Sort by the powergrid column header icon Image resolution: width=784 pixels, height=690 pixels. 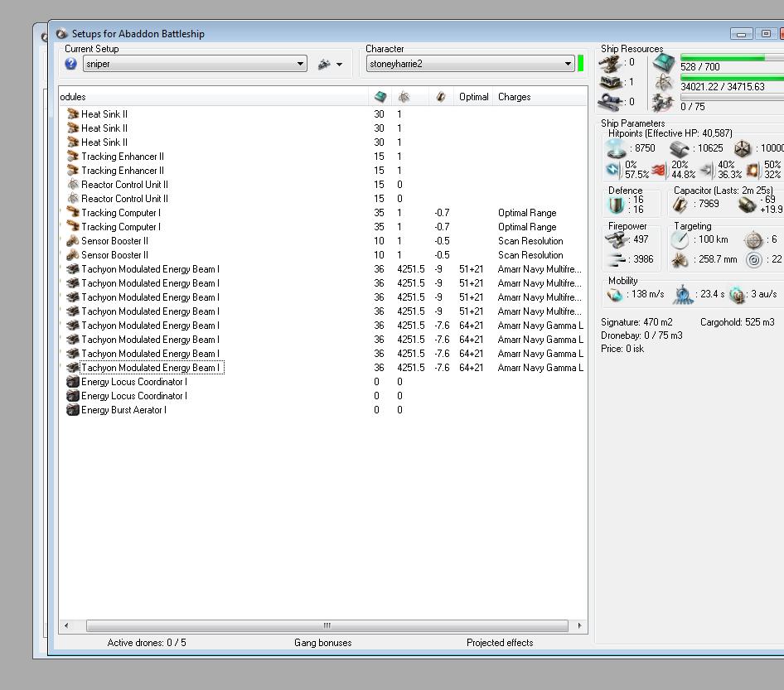pyautogui.click(x=404, y=96)
